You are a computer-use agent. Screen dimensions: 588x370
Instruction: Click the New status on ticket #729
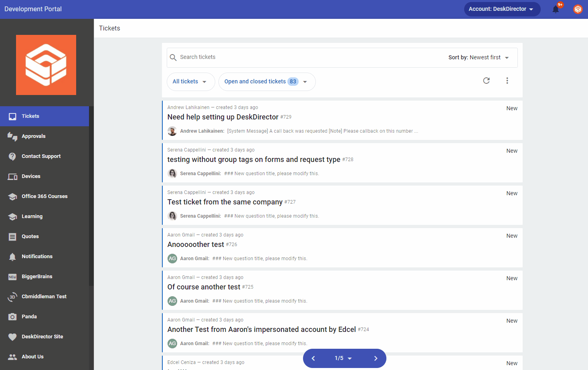512,108
